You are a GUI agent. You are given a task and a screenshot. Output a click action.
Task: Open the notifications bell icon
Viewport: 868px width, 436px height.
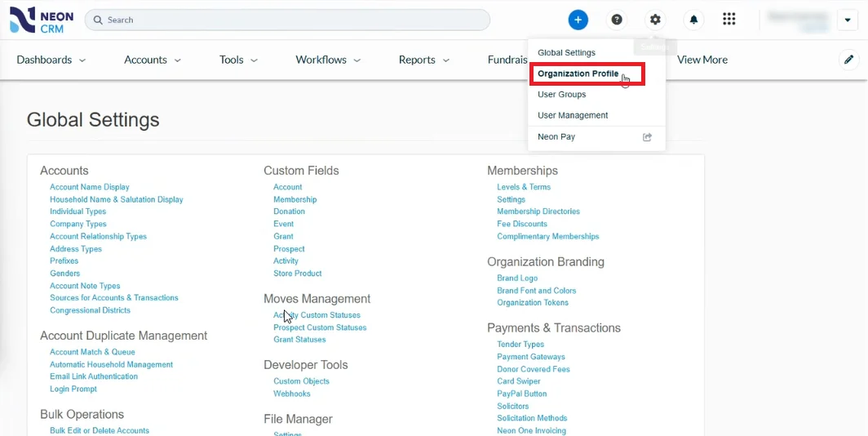(x=693, y=20)
